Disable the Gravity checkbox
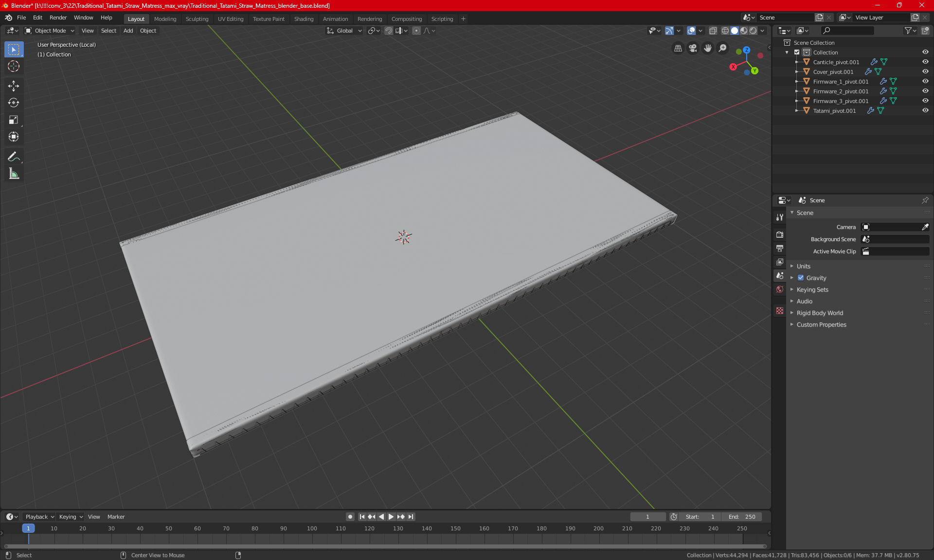 click(x=801, y=278)
